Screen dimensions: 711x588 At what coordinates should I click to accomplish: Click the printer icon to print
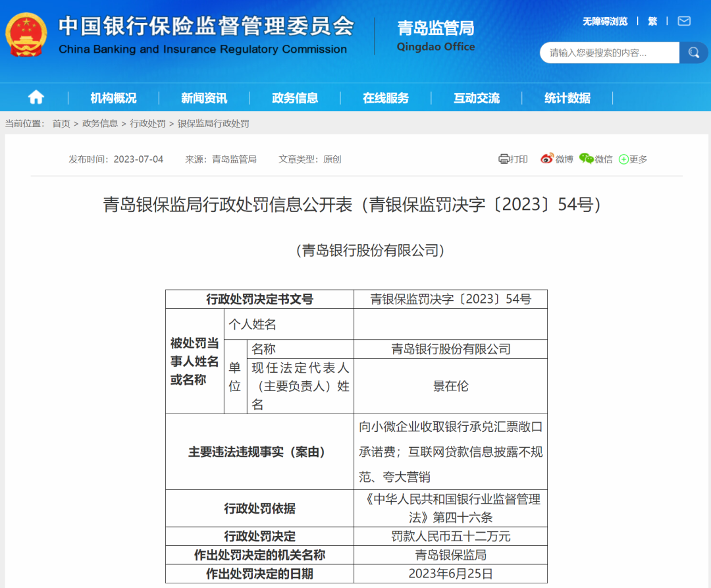pos(504,159)
